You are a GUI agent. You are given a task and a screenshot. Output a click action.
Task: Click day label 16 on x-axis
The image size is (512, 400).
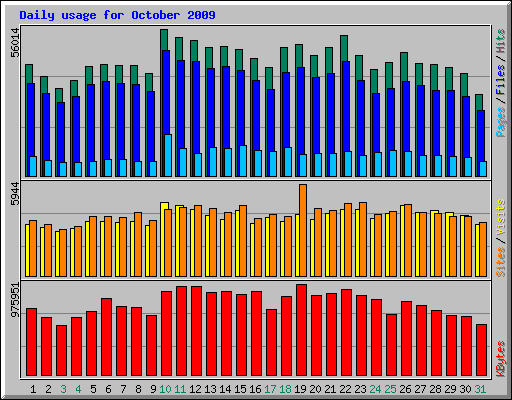pyautogui.click(x=255, y=389)
